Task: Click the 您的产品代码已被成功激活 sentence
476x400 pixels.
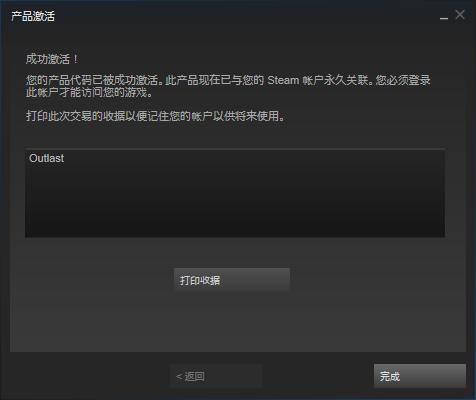Action: pos(92,80)
